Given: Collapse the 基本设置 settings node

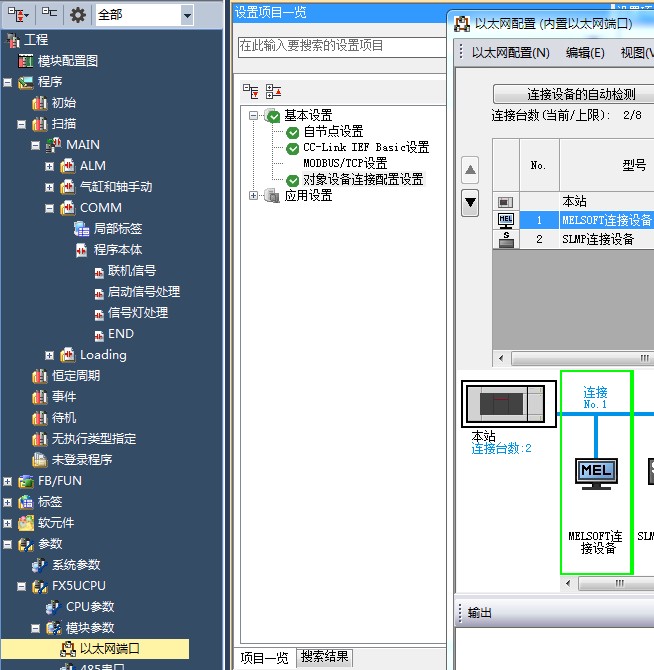Looking at the screenshot, I should [254, 116].
